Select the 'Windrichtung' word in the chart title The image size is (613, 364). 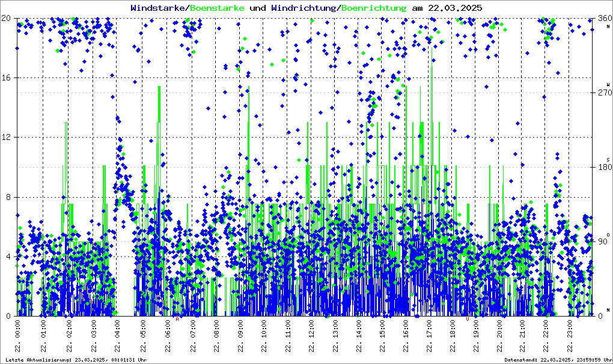pos(303,8)
